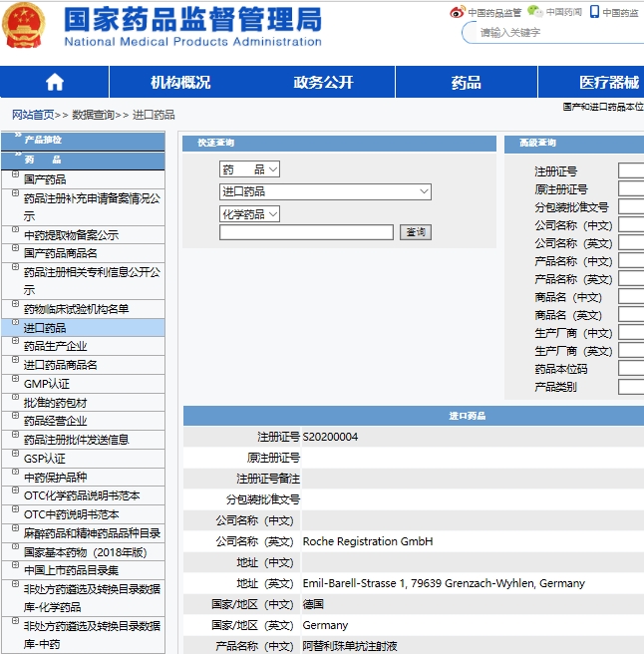
Task: Open 国家基本药物（2018年版） in sidebar
Action: (86, 552)
